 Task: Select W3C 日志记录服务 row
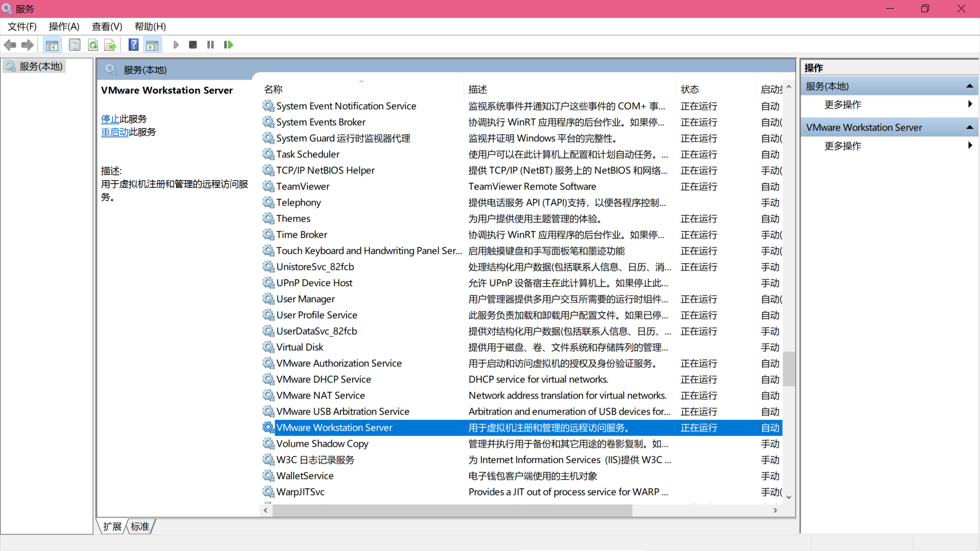coord(522,460)
